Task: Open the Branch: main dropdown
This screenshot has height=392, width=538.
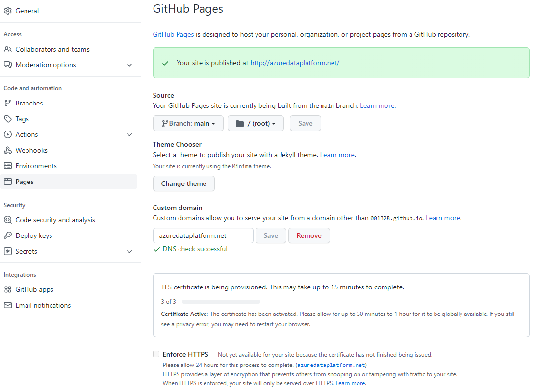Action: coord(188,123)
